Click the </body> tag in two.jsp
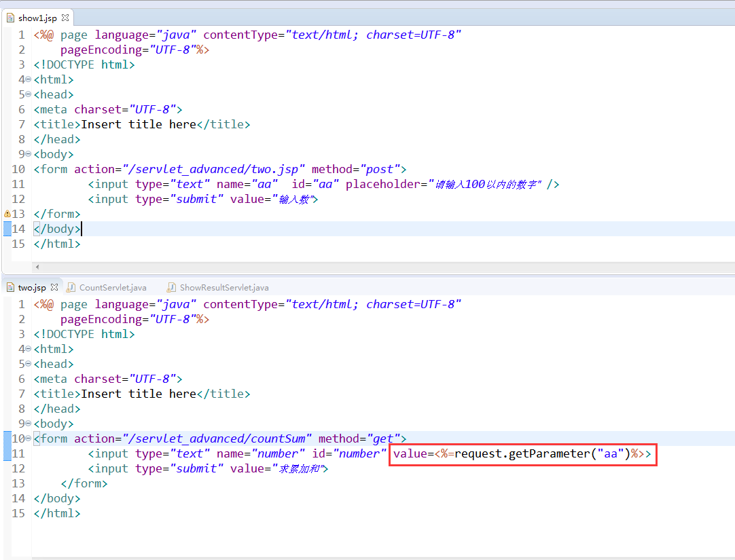The image size is (735, 560). (x=56, y=498)
